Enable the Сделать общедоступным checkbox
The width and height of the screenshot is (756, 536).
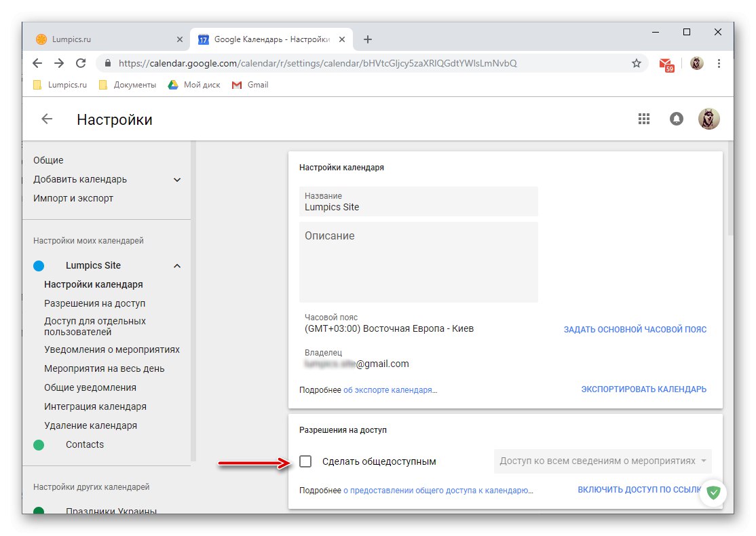(305, 461)
